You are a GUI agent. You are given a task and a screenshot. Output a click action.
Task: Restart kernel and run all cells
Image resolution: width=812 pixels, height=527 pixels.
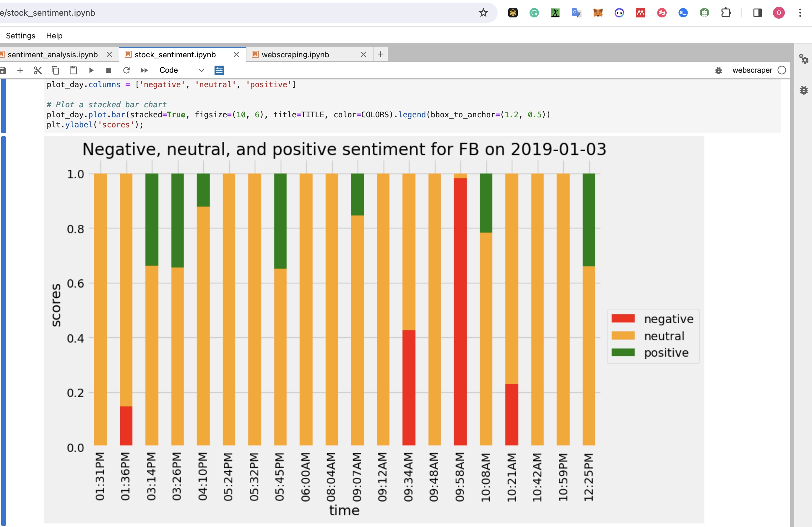(144, 70)
